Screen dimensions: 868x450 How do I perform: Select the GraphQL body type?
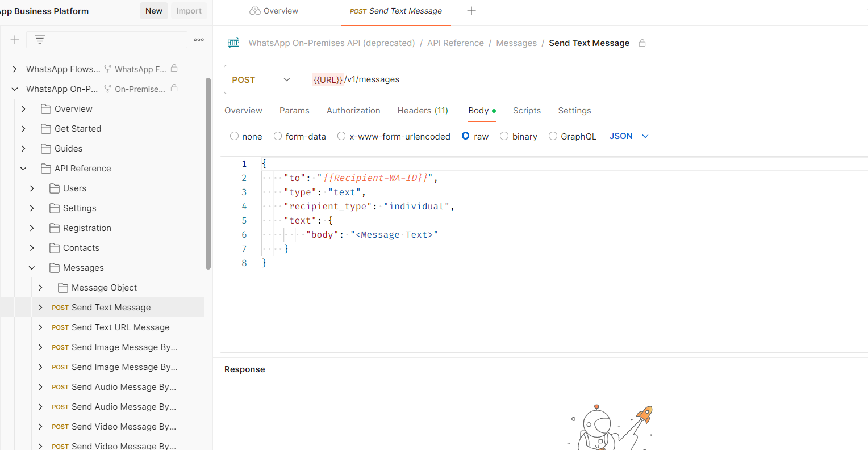tap(553, 136)
